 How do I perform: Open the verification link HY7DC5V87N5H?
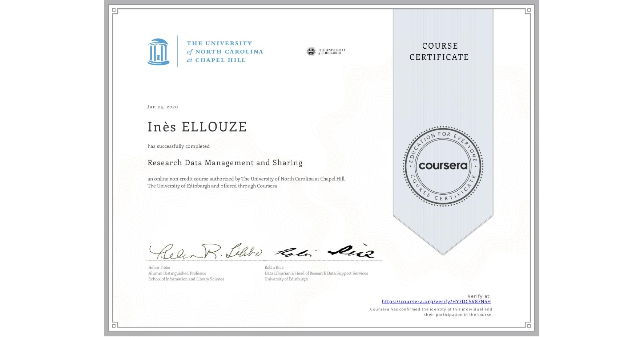click(x=436, y=302)
